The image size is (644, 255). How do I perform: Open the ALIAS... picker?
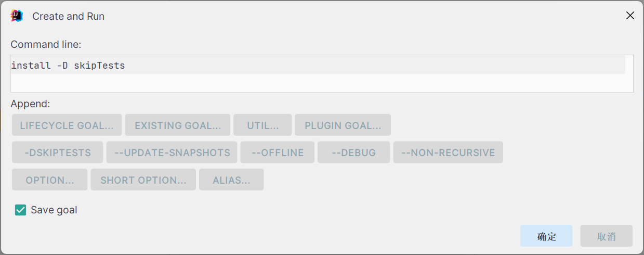click(x=231, y=180)
